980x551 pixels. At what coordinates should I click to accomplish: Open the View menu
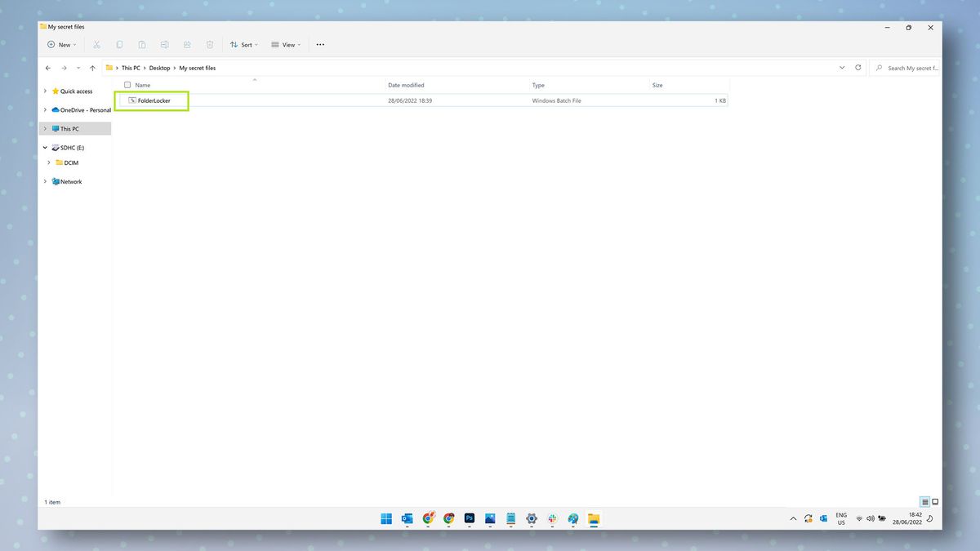pos(284,44)
